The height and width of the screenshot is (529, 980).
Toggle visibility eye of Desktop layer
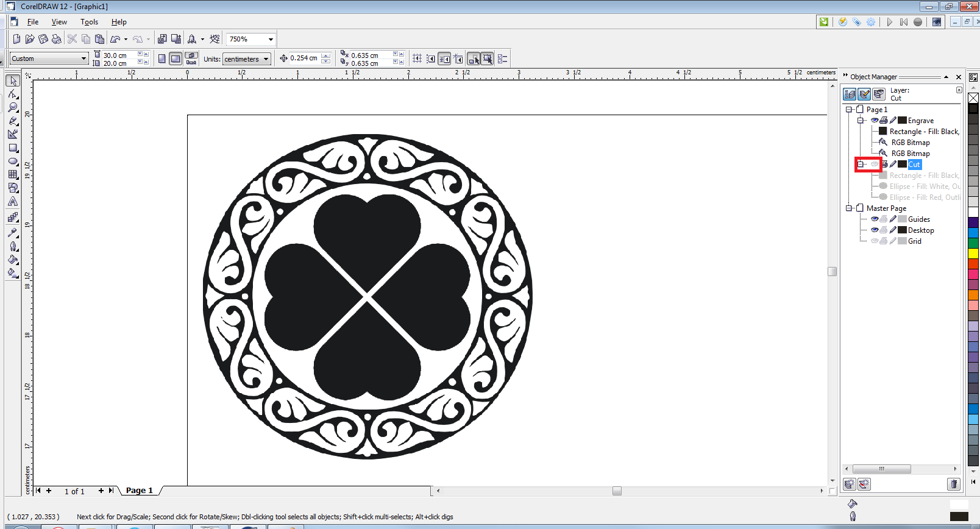pyautogui.click(x=875, y=230)
